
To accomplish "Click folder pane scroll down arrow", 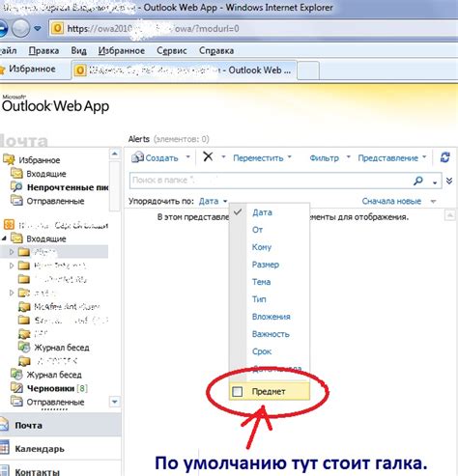I will pyautogui.click(x=115, y=402).
